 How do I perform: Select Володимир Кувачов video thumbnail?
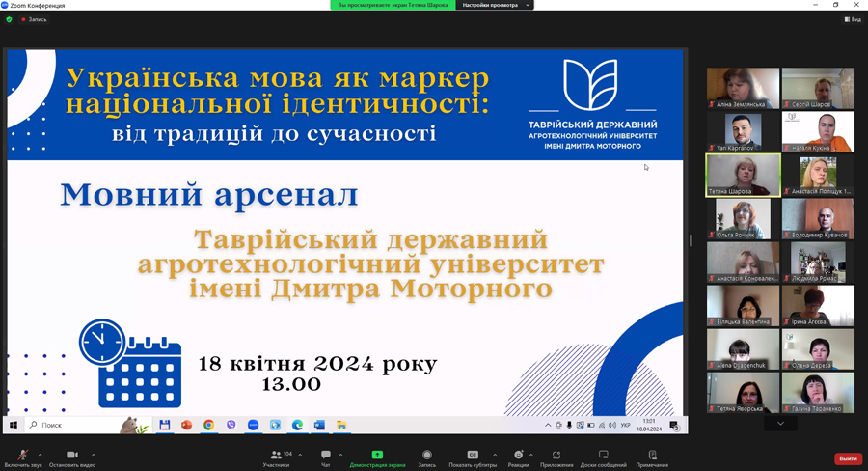(x=818, y=219)
